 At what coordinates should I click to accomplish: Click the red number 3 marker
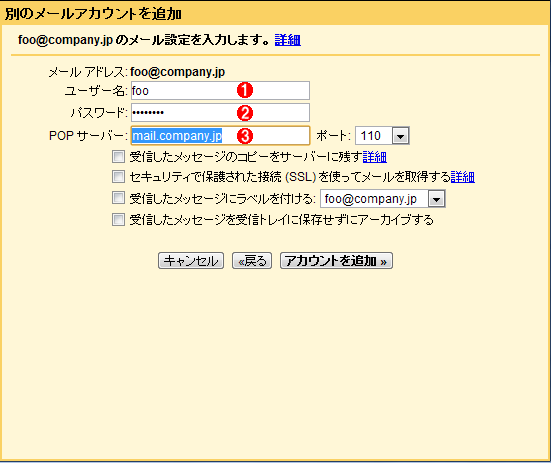coord(245,136)
